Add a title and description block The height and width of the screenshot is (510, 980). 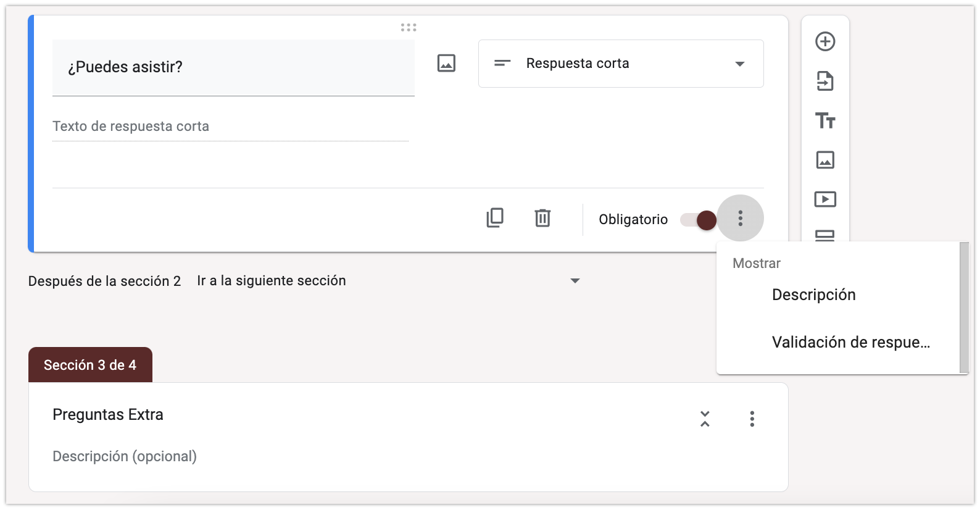(x=825, y=120)
